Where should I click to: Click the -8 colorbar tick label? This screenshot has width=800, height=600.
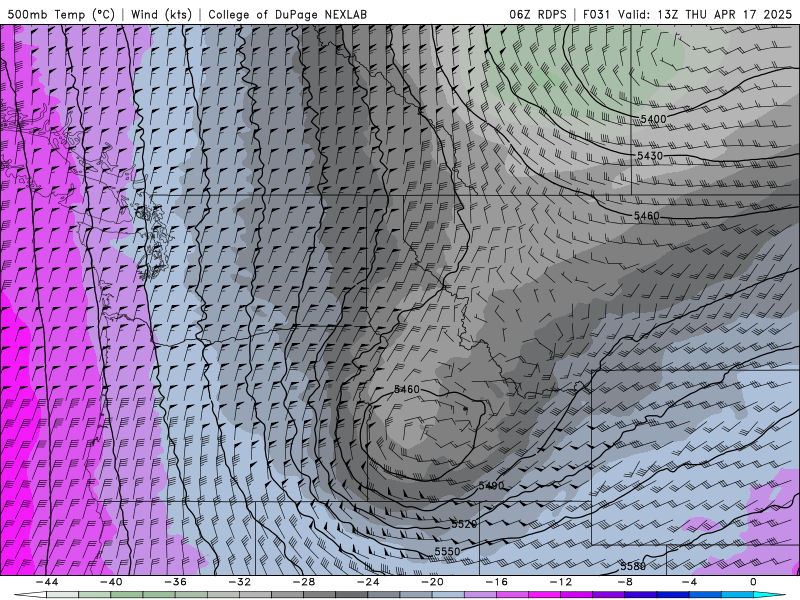click(x=625, y=582)
